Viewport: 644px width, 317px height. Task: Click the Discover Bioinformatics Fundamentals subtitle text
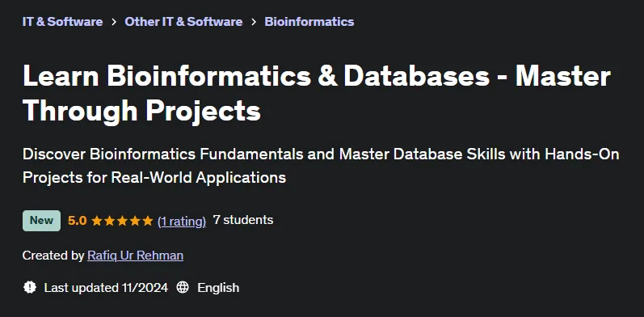(x=321, y=166)
